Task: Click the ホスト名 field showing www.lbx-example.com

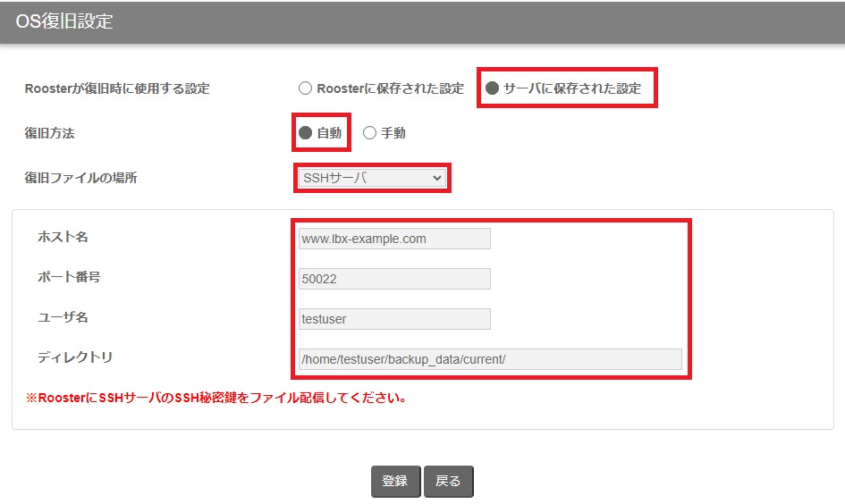Action: (x=394, y=239)
